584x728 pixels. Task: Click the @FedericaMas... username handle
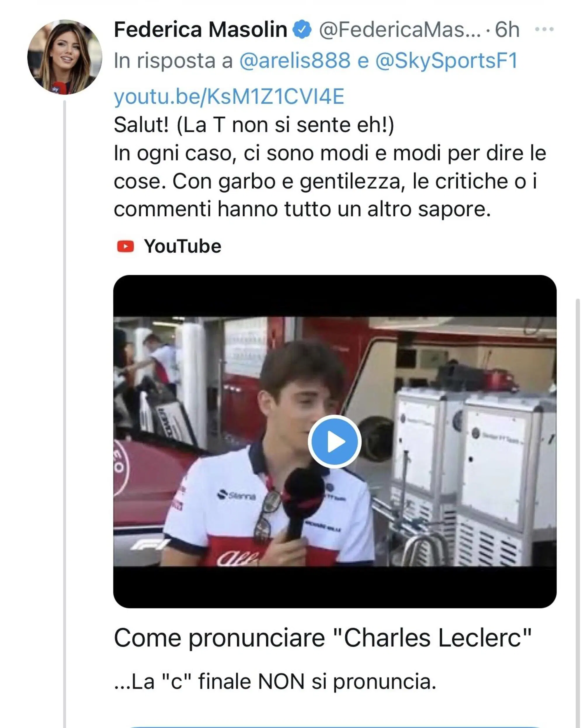(400, 30)
